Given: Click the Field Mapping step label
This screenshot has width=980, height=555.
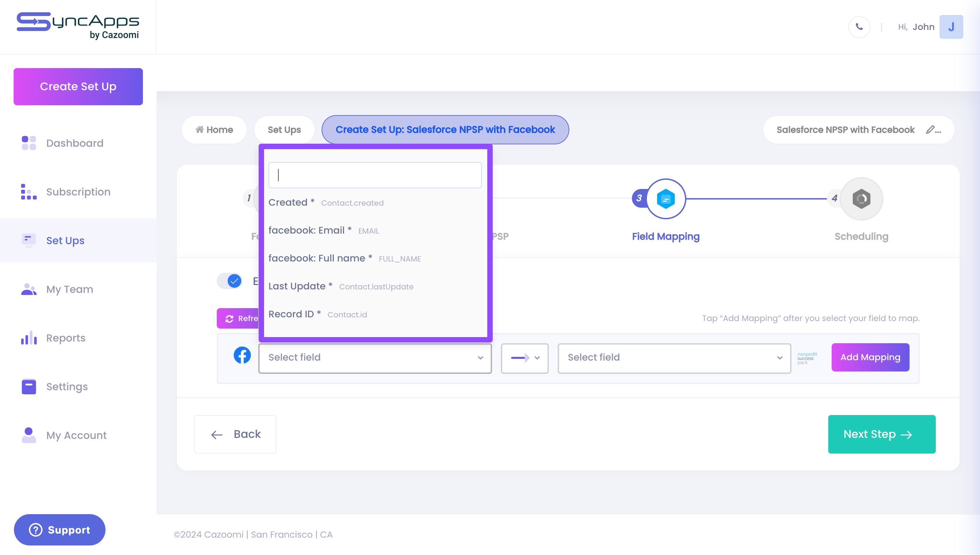Looking at the screenshot, I should pos(666,236).
